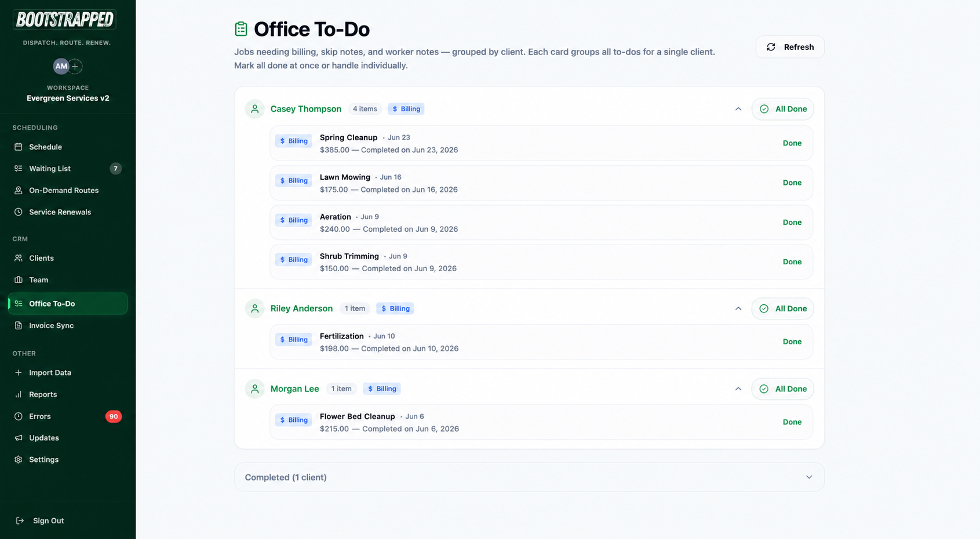Click the Schedule calendar icon
The width and height of the screenshot is (980, 539).
pos(19,147)
